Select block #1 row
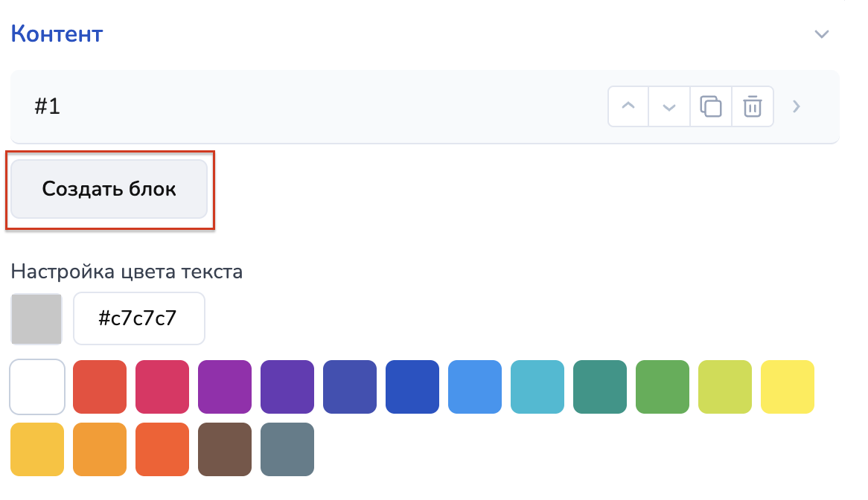Screen dimensions: 868x500 [298, 106]
